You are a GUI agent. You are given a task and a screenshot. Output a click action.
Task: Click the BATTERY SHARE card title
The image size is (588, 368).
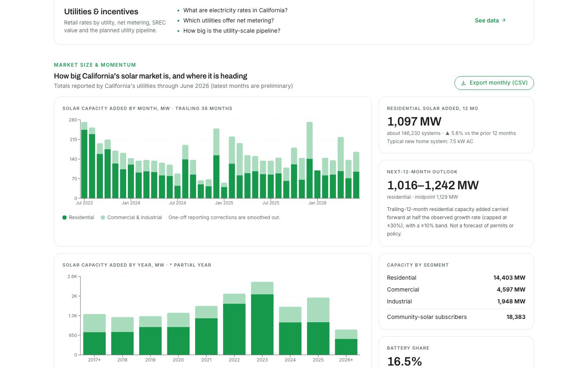coord(408,348)
